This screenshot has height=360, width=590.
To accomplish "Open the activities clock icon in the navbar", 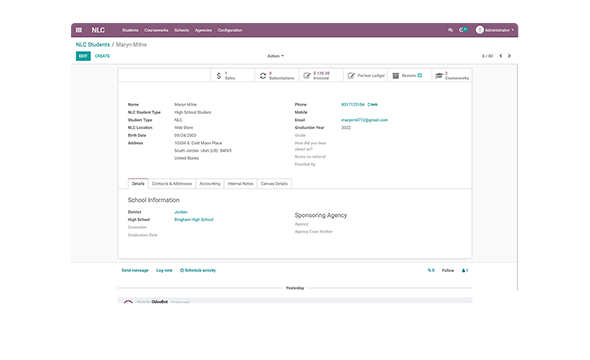I will (462, 30).
